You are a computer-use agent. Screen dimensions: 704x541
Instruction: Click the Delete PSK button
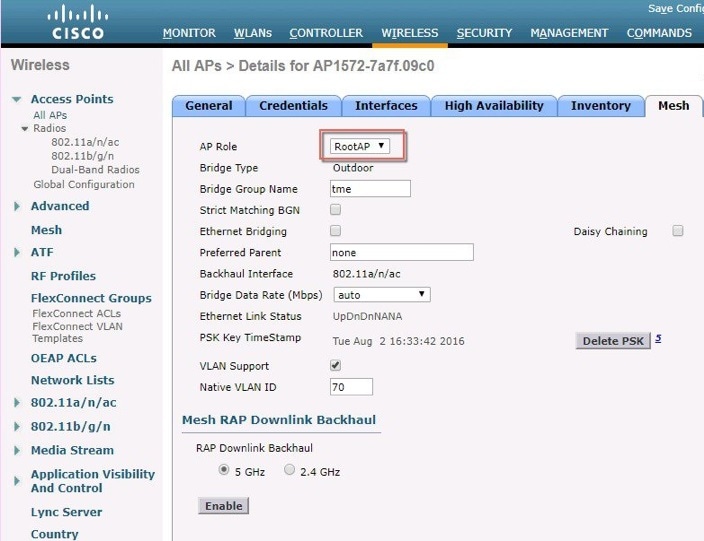coord(613,341)
